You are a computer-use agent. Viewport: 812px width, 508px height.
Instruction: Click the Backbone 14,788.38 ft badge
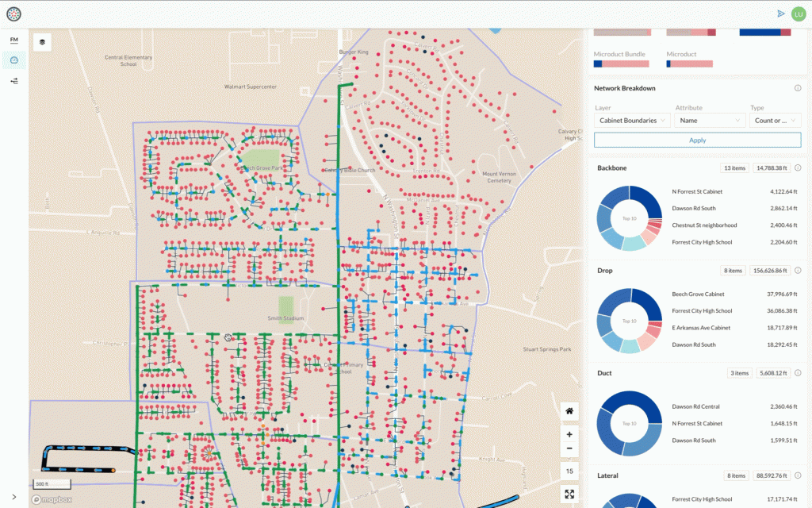tap(772, 168)
